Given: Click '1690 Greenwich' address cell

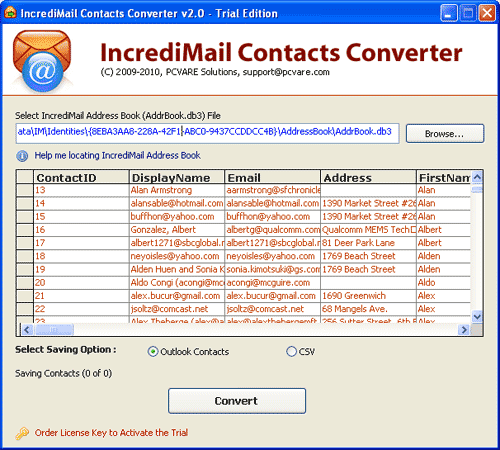Looking at the screenshot, I should tap(368, 296).
